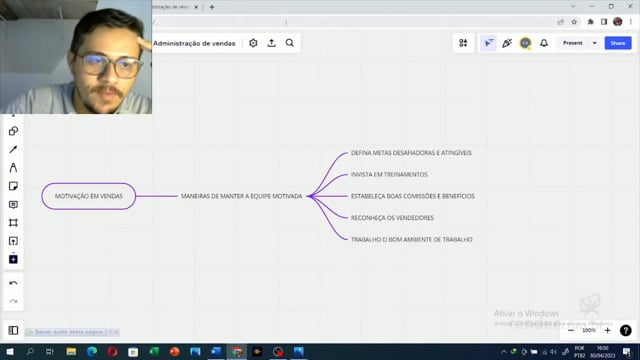Click the board title Administração de vendas

(x=194, y=43)
